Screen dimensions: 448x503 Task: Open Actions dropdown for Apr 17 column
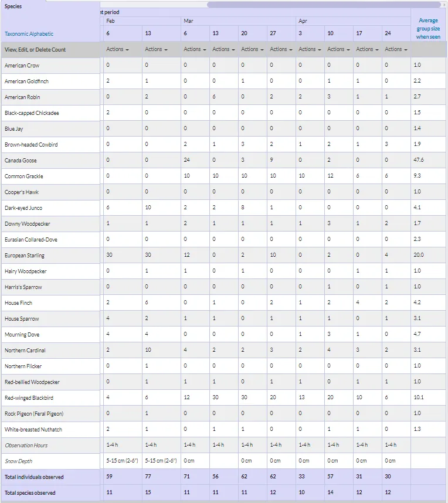tap(367, 49)
